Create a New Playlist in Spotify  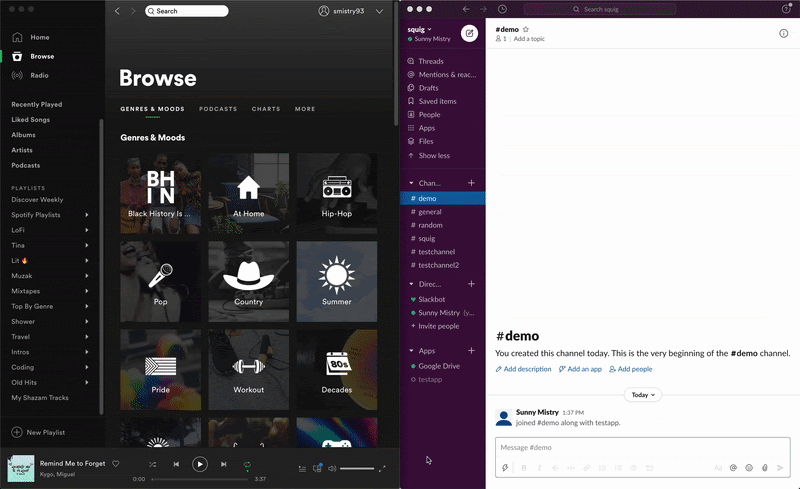(x=38, y=432)
